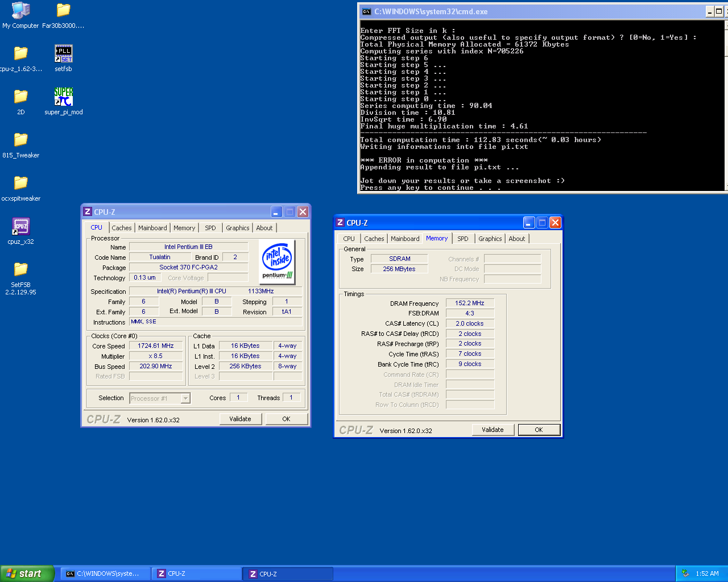The width and height of the screenshot is (728, 582).
Task: Click the Revision tA1 field
Action: pos(287,311)
